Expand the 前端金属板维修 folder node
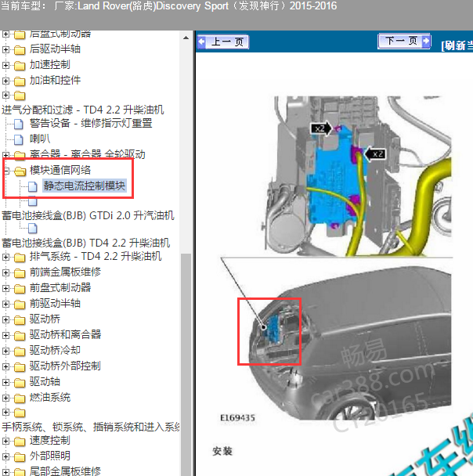This screenshot has height=476, width=473. point(5,272)
